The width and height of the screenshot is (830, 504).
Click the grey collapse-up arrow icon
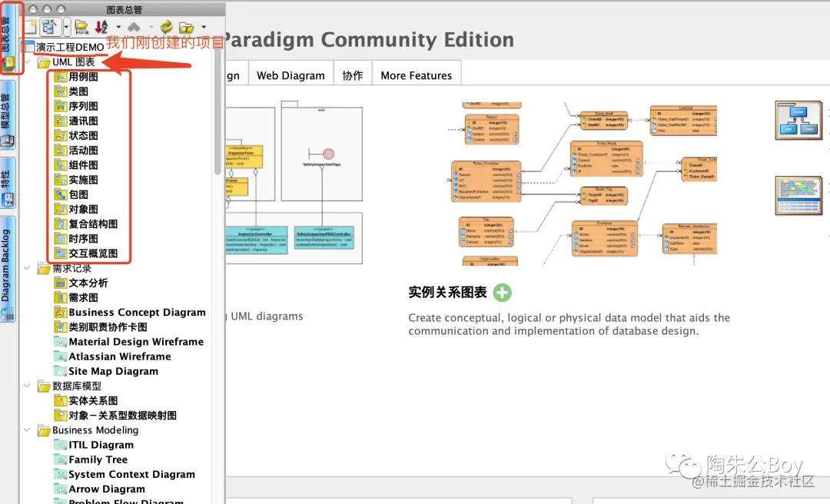coord(134,26)
